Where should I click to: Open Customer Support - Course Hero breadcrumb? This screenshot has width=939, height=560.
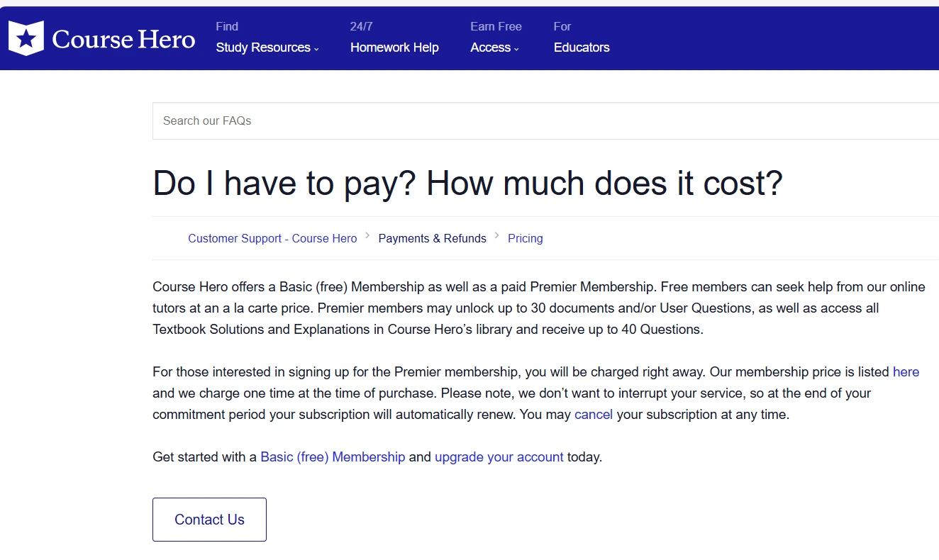pyautogui.click(x=272, y=238)
